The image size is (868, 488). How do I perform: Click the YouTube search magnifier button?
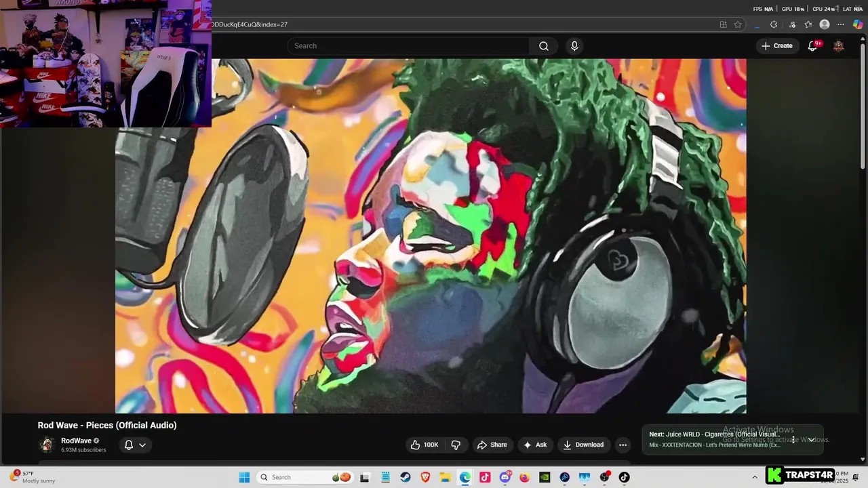[544, 46]
